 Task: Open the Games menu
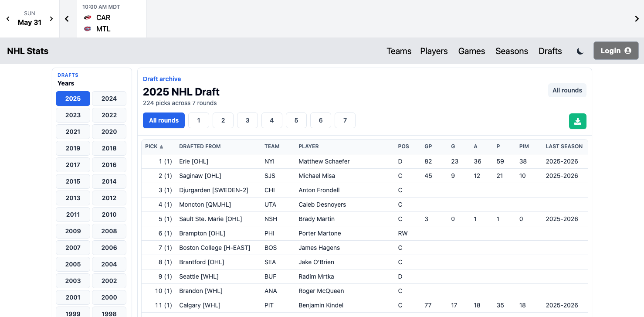pyautogui.click(x=471, y=51)
